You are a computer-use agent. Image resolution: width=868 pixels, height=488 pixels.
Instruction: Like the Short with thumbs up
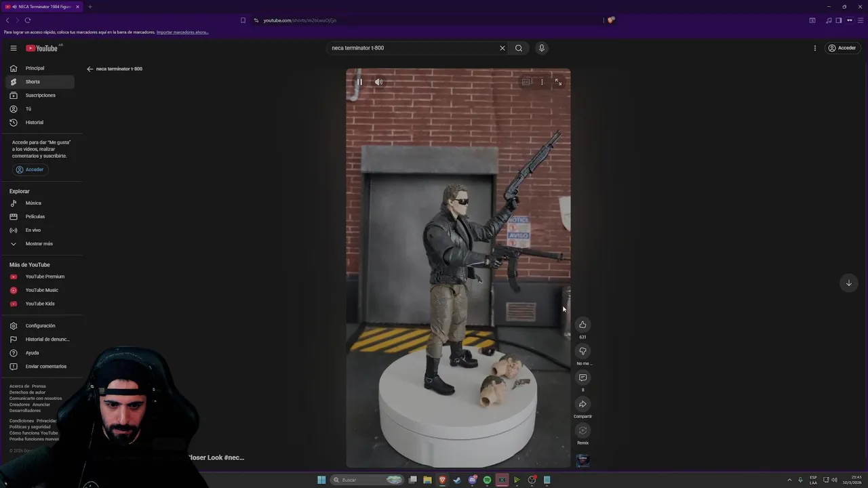[583, 325]
